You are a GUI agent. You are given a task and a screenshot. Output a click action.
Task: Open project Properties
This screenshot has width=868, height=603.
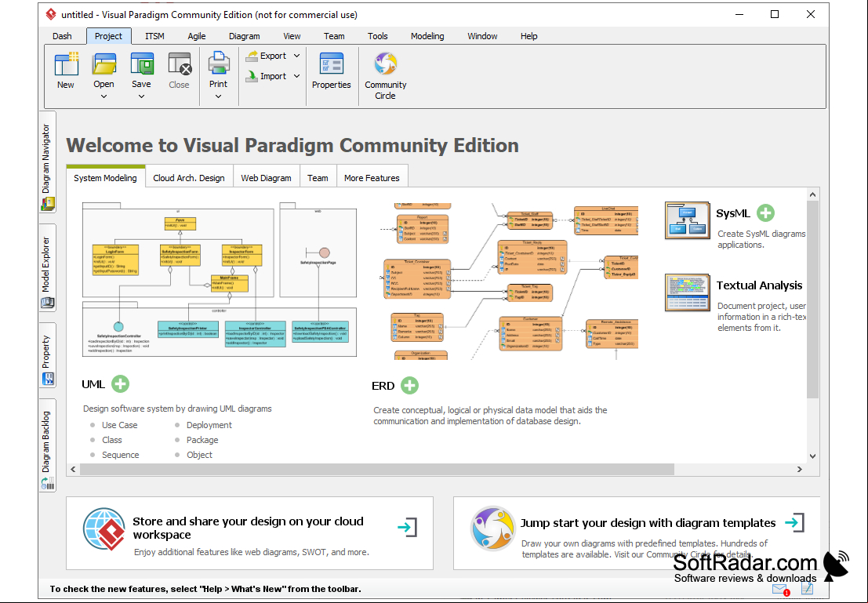pos(331,71)
